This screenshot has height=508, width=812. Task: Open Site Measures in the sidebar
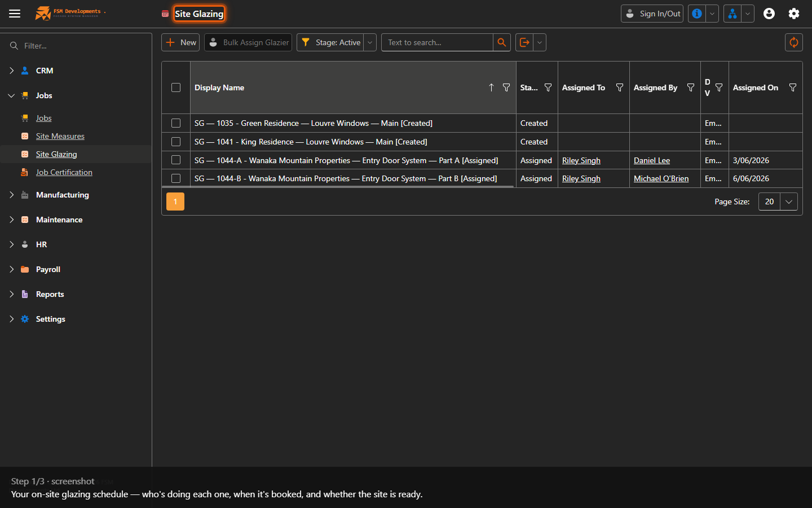point(60,136)
